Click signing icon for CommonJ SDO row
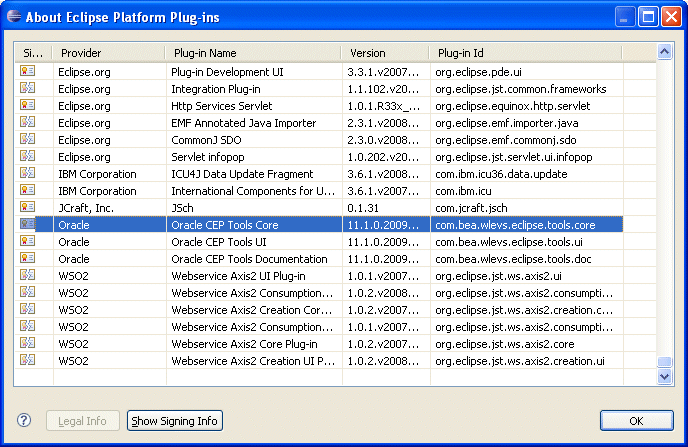Screen dimensions: 688x447 (28, 139)
